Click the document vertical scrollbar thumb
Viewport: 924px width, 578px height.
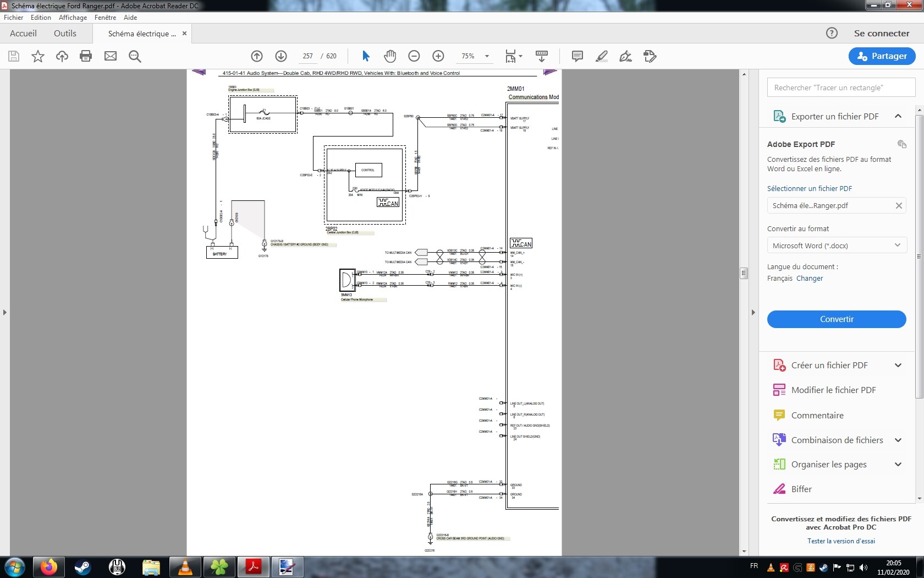(x=744, y=273)
